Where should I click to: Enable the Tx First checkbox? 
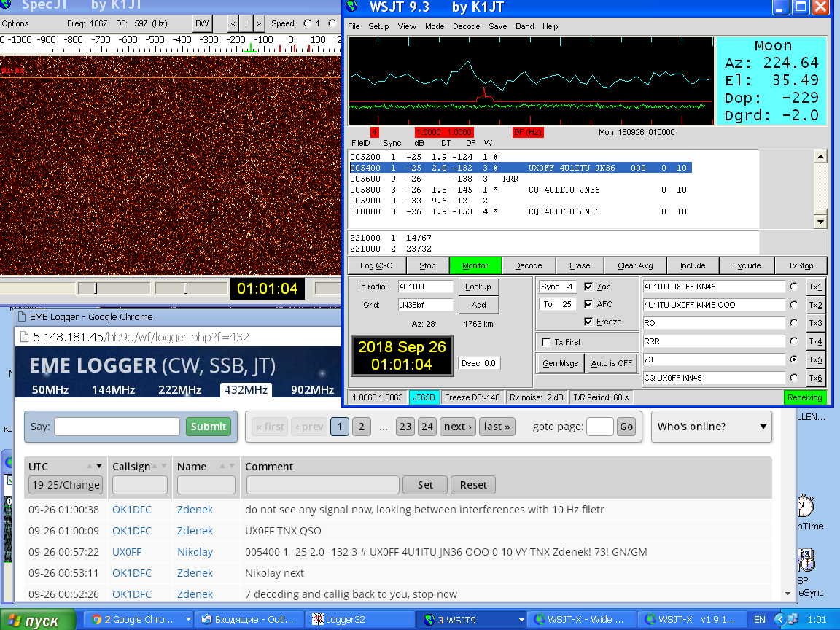tap(546, 342)
